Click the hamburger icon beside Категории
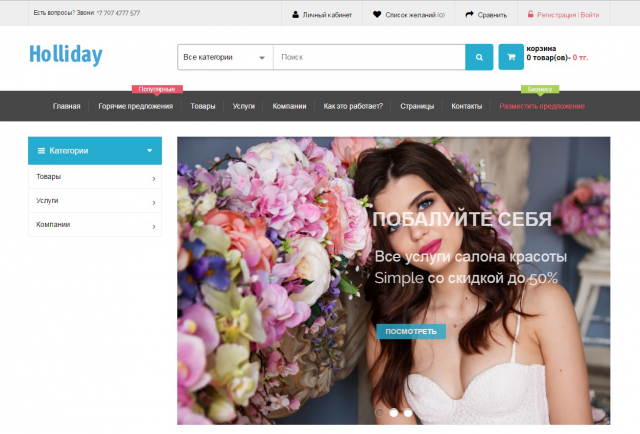 41,151
